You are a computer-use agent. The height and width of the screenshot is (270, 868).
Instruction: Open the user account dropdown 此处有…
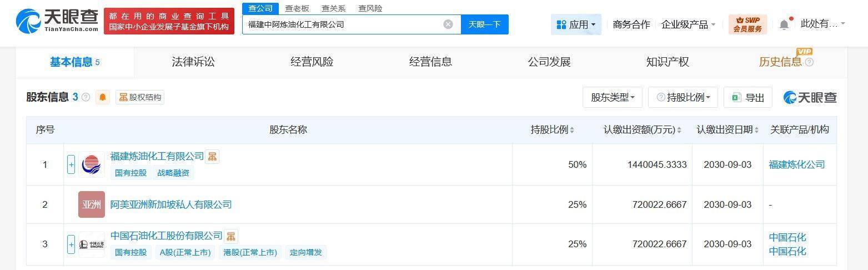point(823,24)
